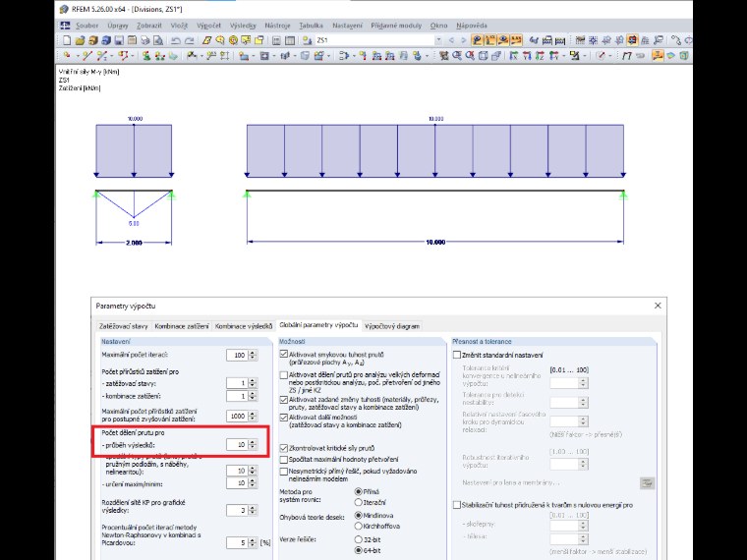Toggle member results diagram icon

(x=658, y=56)
